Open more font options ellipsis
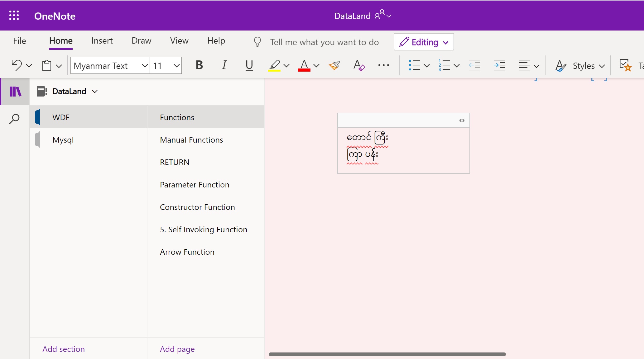644x359 pixels. [384, 65]
